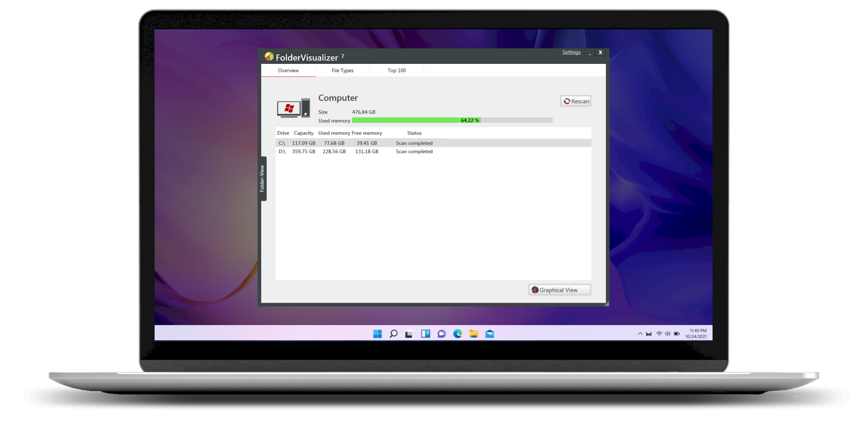Click the Rescan button
Screen dimensions: 868x436
576,101
